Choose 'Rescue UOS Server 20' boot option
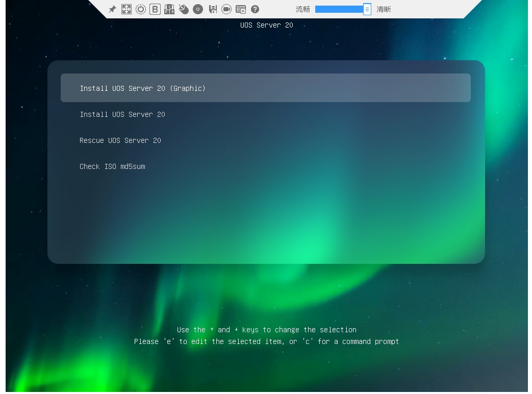Image resolution: width=532 pixels, height=394 pixels. pyautogui.click(x=120, y=140)
